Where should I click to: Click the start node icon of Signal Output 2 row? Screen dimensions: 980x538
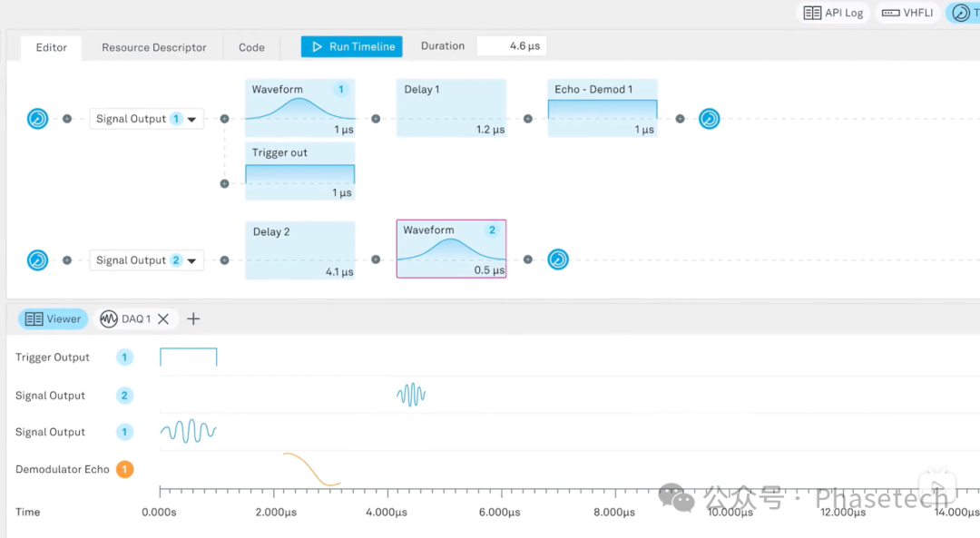coord(37,260)
